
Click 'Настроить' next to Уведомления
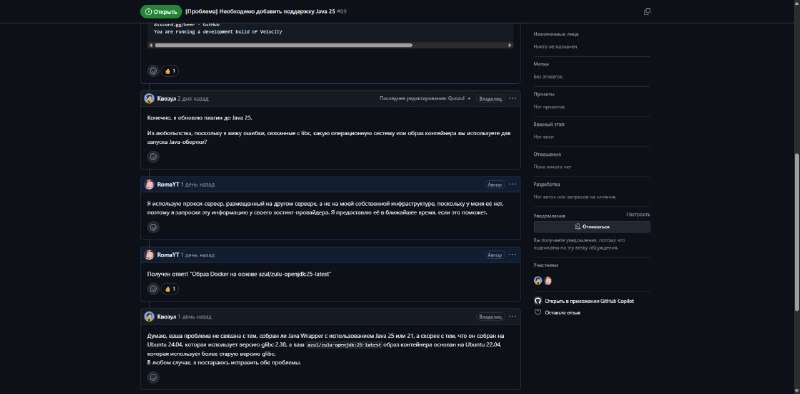(638, 214)
